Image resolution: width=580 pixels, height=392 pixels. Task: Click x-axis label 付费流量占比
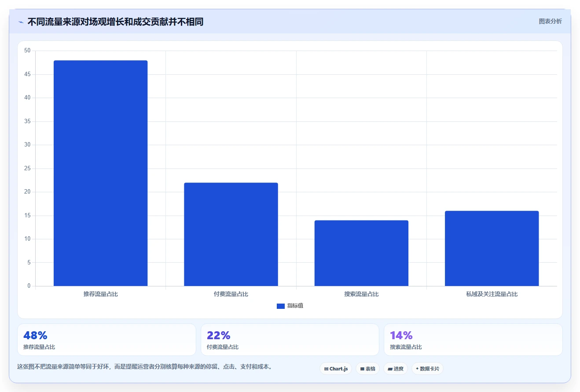point(231,294)
